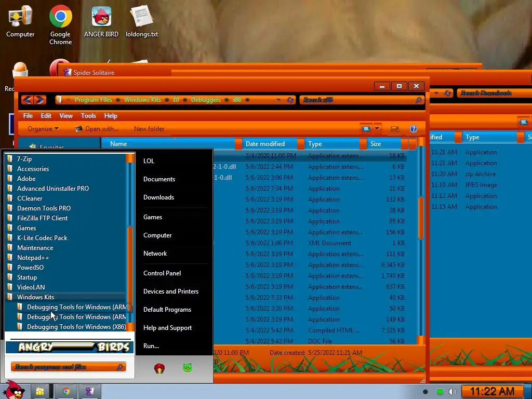Click the taskbar clock showing 11:22 AM

coord(492,392)
